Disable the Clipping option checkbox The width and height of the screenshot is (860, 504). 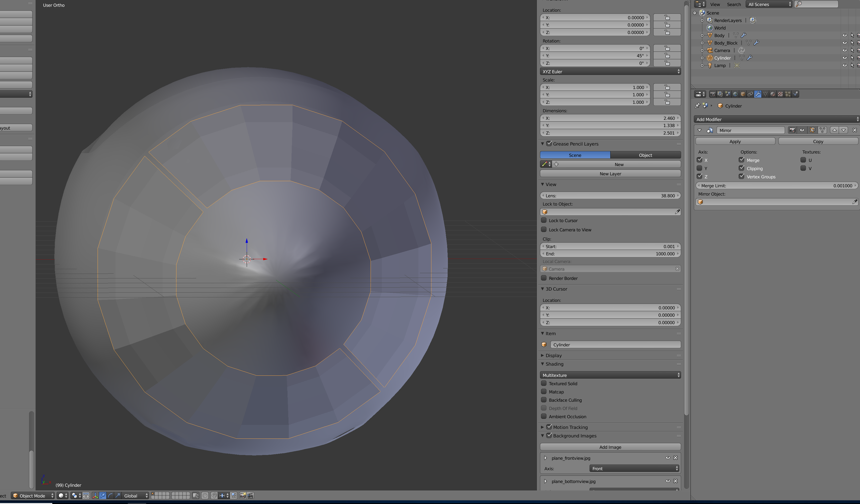point(742,168)
